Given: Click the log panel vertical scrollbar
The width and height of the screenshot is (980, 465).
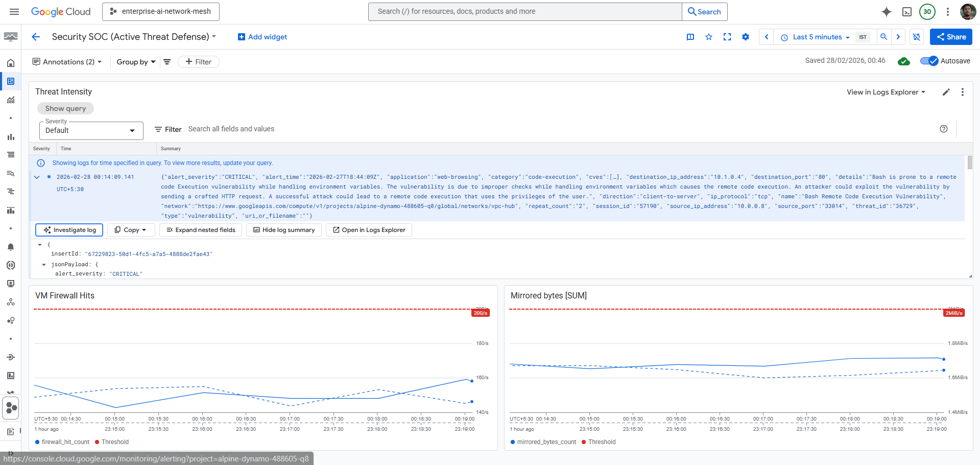Looking at the screenshot, I should click(969, 162).
